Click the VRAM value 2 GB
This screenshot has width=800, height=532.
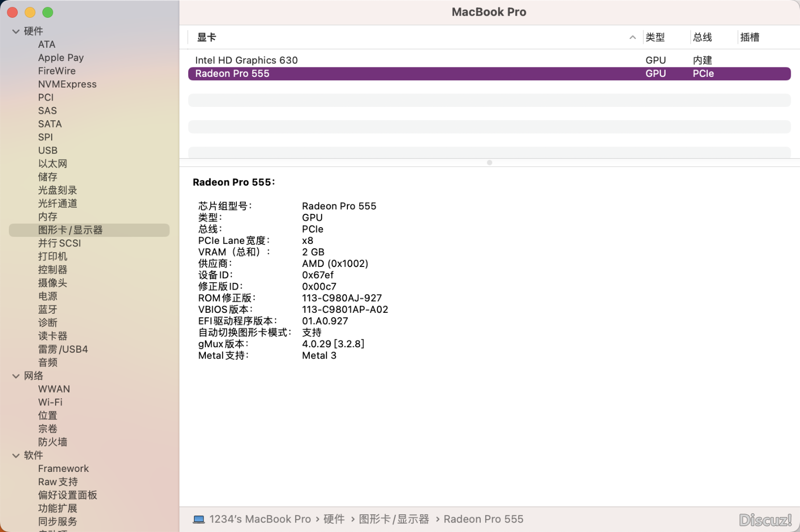313,252
